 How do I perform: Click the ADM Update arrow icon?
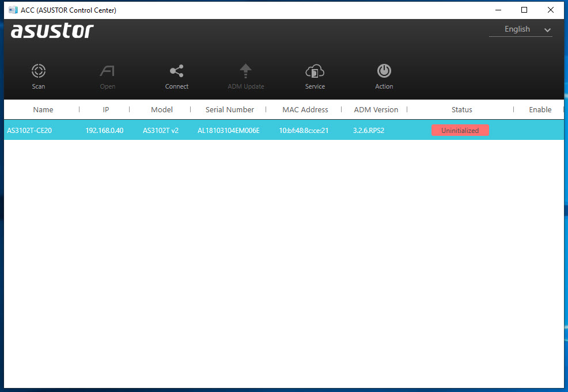[x=245, y=71]
